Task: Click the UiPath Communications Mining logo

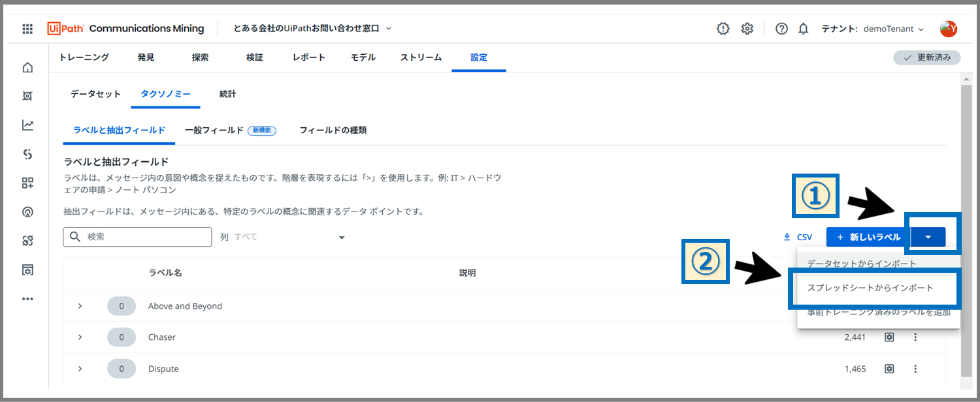Action: click(x=125, y=29)
